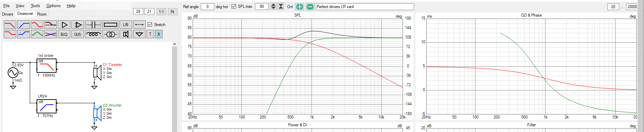The image size is (644, 132).
Task: Add an overlay with green plus button
Action: click(300, 7)
